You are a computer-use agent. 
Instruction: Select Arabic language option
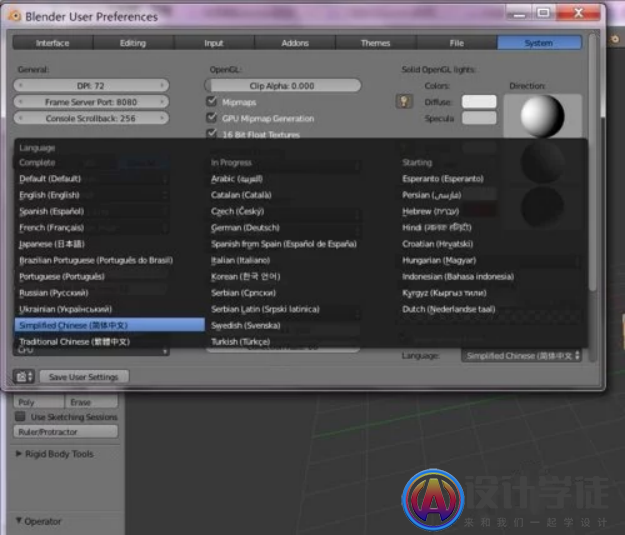[x=301, y=179]
